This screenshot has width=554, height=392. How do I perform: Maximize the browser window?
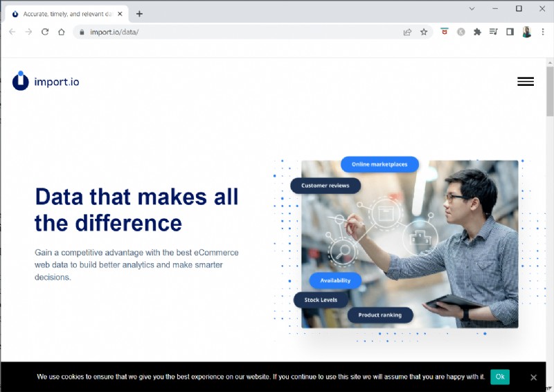coord(519,8)
